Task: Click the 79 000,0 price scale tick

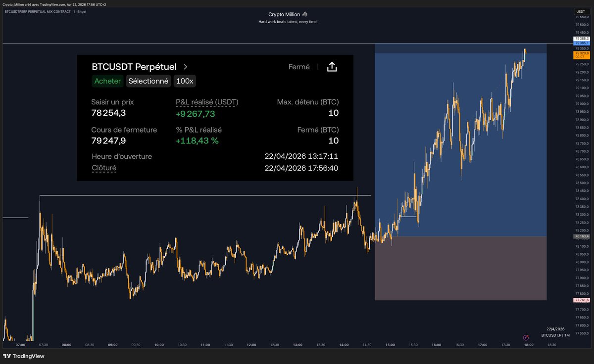Action: tap(581, 104)
